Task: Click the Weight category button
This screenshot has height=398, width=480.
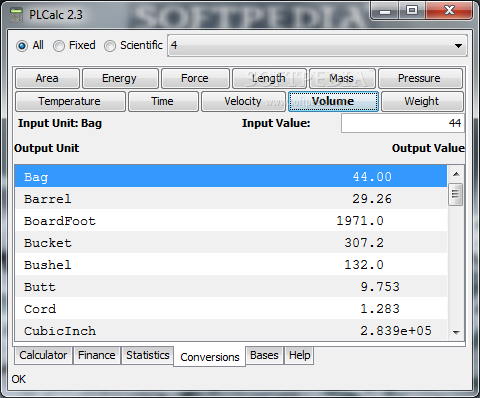Action: [422, 101]
